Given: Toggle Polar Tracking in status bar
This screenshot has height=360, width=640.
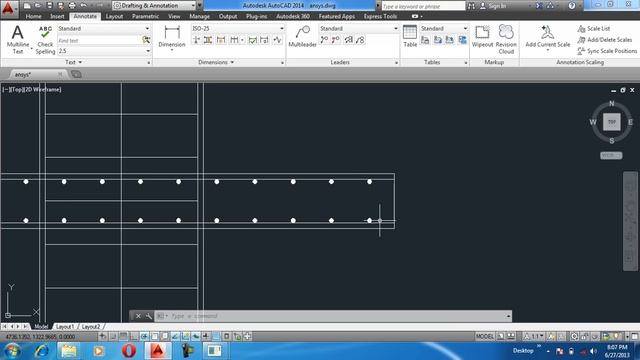Looking at the screenshot, I should 144,337.
